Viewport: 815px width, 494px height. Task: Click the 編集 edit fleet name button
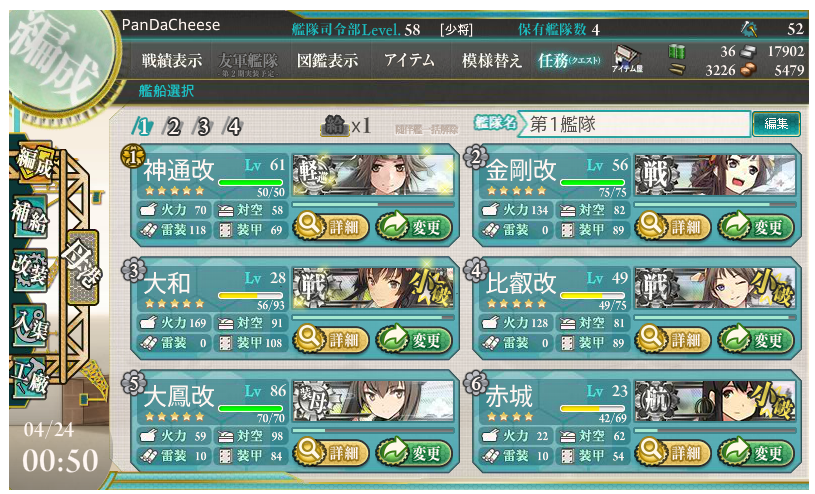click(x=776, y=124)
